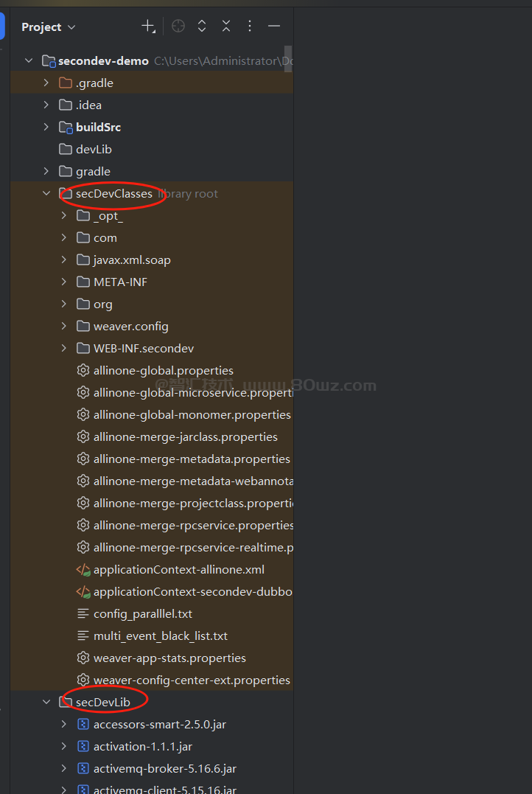Select allinone-global.properties file
The width and height of the screenshot is (532, 794).
click(x=163, y=371)
